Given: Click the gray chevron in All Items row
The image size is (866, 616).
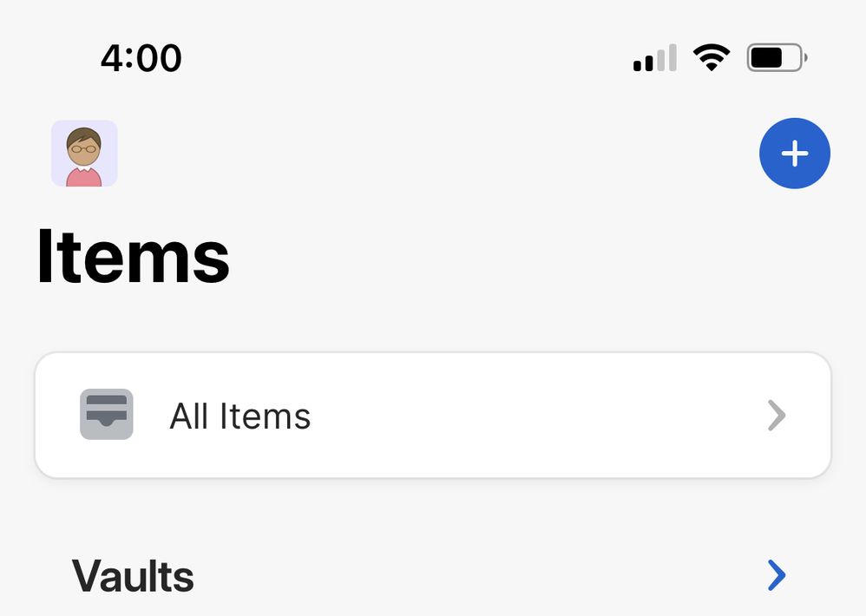Looking at the screenshot, I should 777,416.
